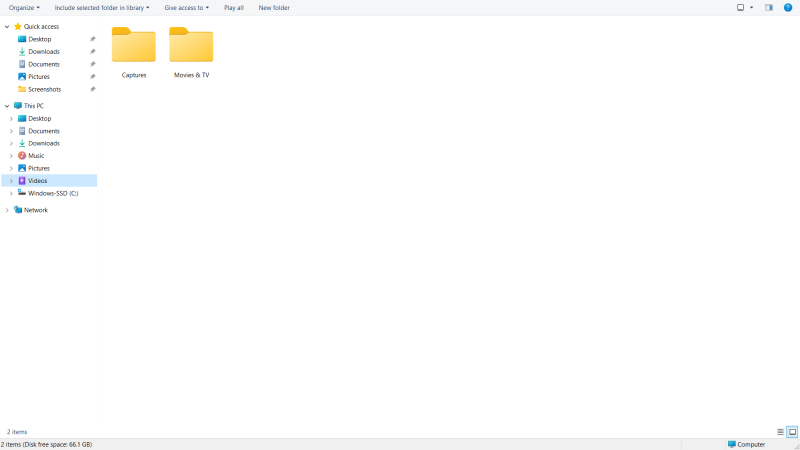
Task: Expand the Videos tree node
Action: 11,181
